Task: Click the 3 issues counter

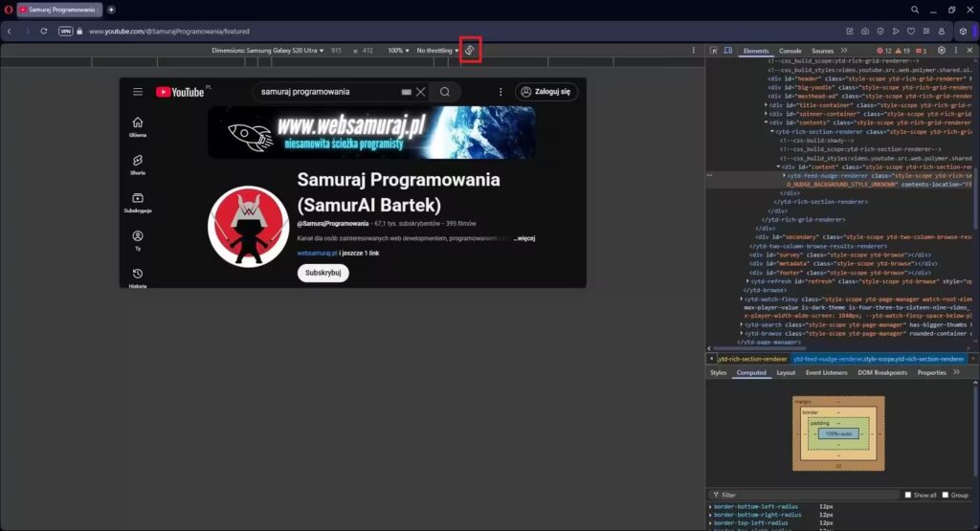Action: pos(922,51)
